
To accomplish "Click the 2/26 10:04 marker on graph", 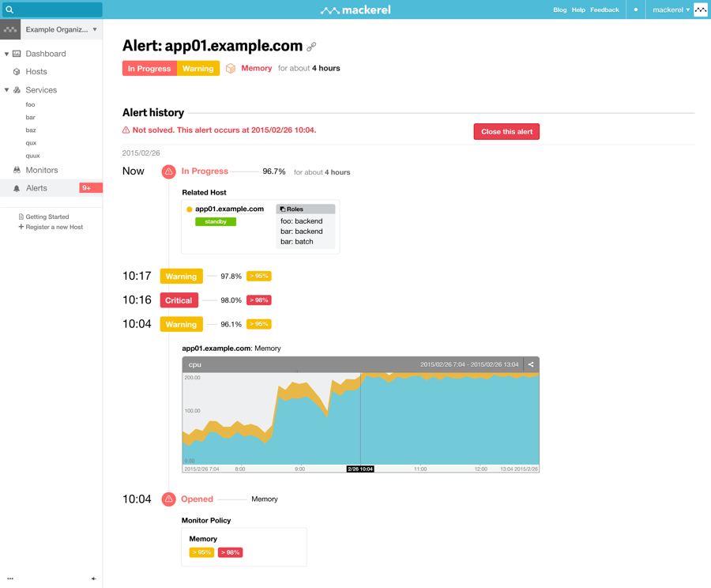I will (360, 469).
